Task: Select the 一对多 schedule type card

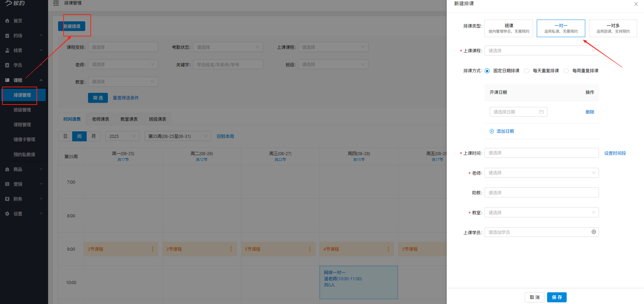Action: [613, 28]
